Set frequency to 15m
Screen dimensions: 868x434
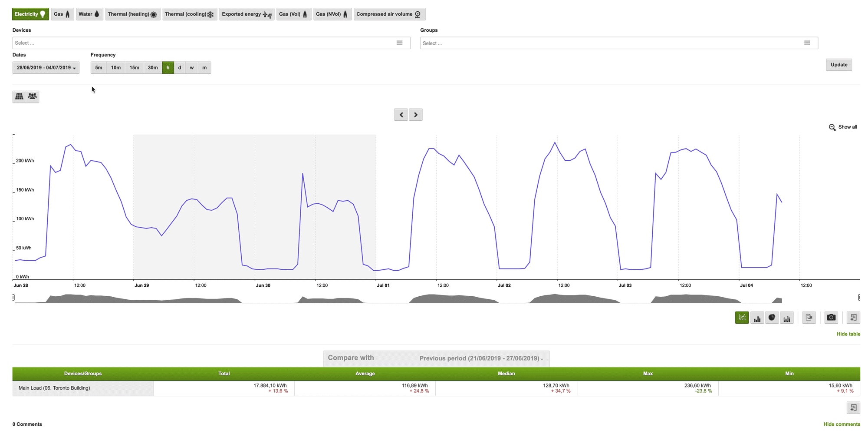(x=135, y=68)
